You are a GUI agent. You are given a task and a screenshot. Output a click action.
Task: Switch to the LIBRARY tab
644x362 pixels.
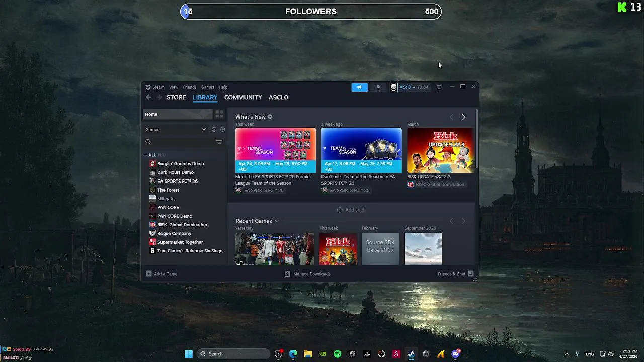[205, 97]
